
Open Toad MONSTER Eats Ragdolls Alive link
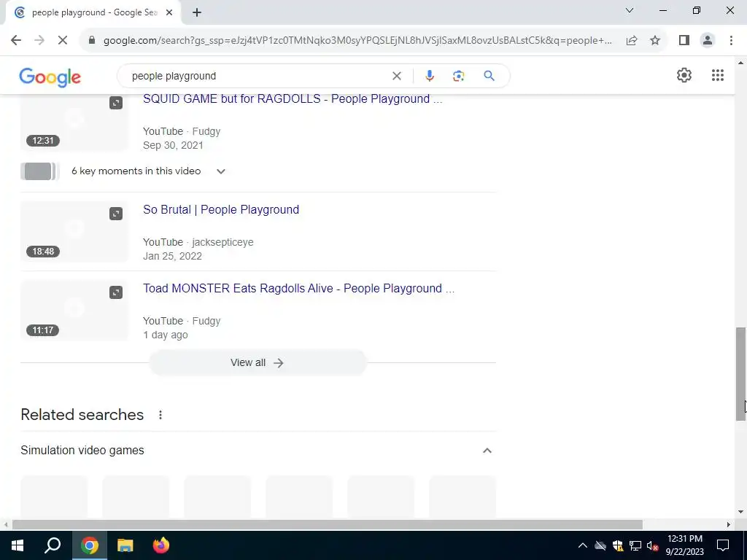(298, 289)
